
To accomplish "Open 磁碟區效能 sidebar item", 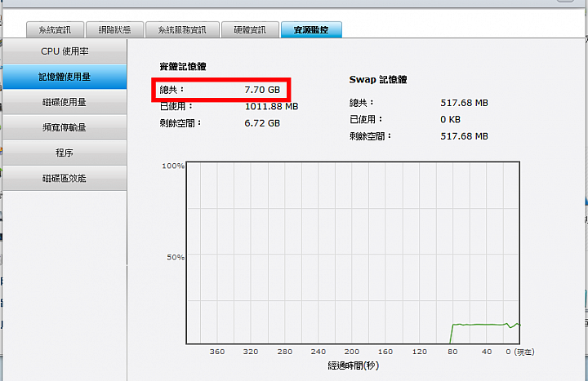I will click(65, 179).
